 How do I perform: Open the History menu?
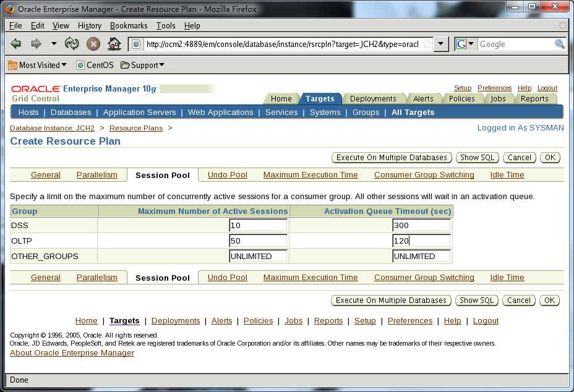pos(89,25)
